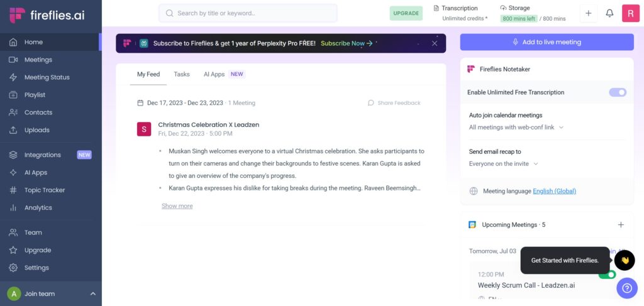644x306 pixels.
Task: Click the Topic Tracker hash icon
Action: pyautogui.click(x=13, y=190)
